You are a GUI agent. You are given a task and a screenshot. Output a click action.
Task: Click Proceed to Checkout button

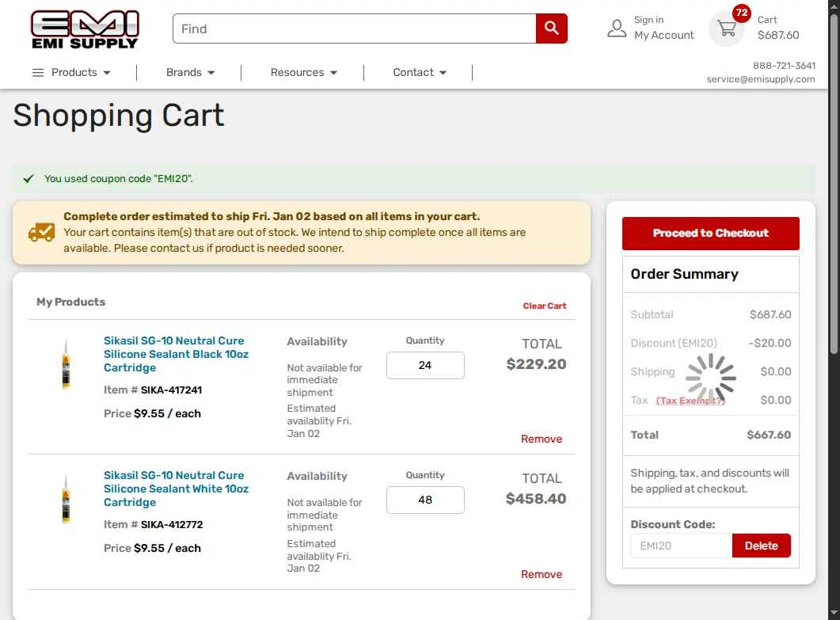click(x=710, y=233)
